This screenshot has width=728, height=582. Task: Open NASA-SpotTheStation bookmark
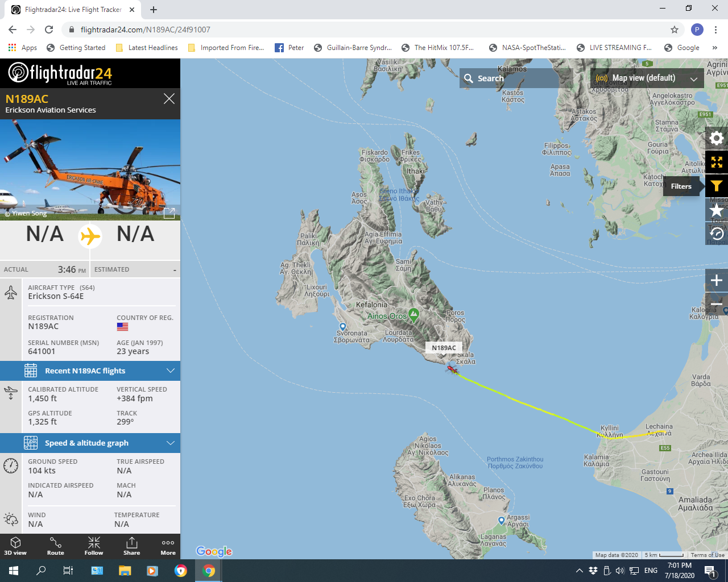click(527, 48)
